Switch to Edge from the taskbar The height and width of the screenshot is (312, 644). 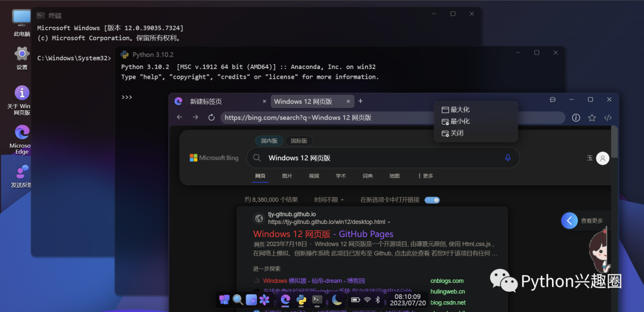(286, 299)
